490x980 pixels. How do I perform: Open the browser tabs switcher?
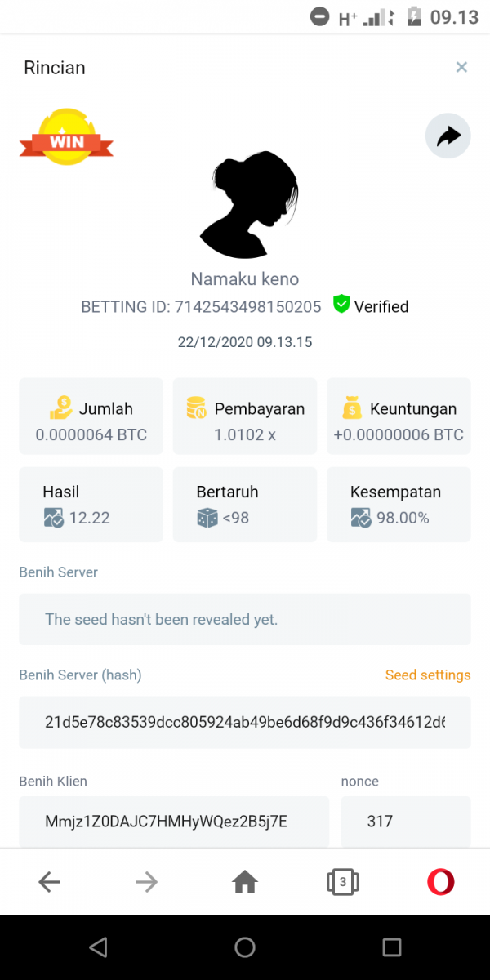[x=343, y=882]
